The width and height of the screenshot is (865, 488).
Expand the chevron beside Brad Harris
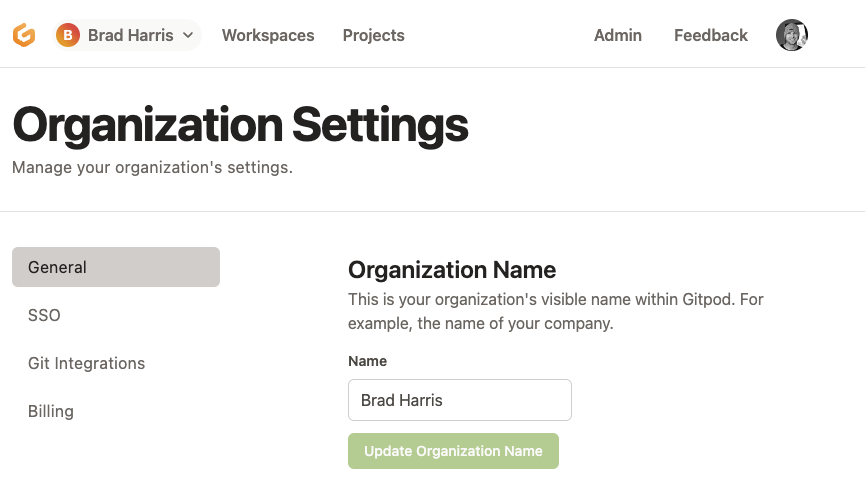click(188, 35)
